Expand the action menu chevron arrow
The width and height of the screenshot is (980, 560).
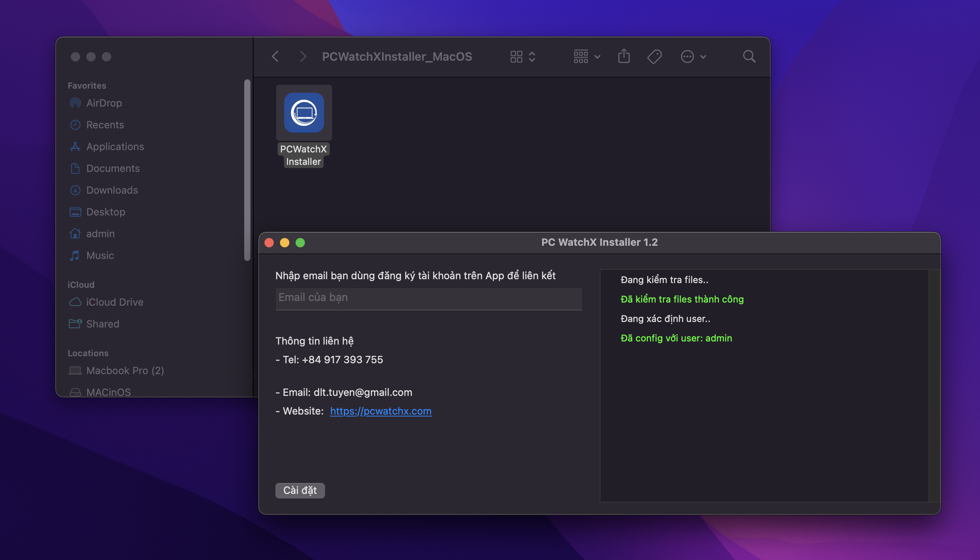coord(703,57)
